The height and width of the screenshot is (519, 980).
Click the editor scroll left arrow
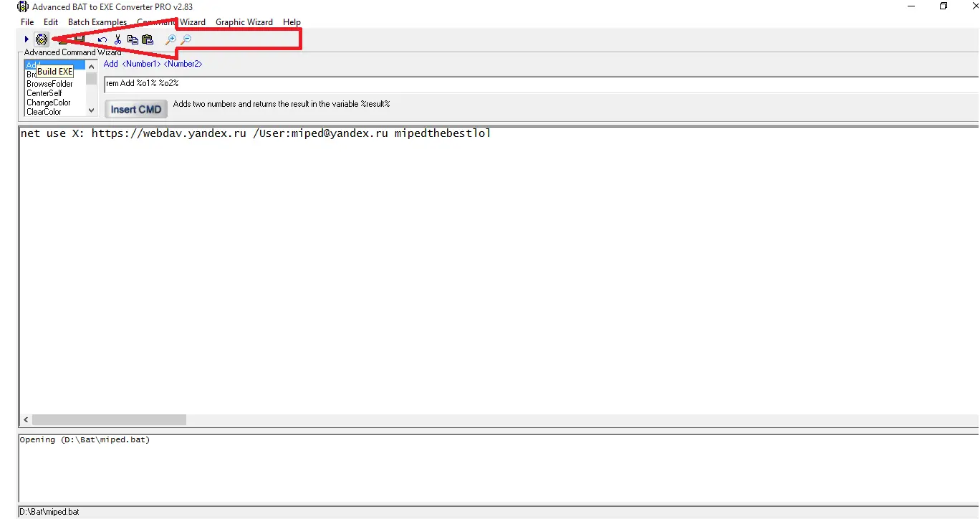[x=26, y=419]
